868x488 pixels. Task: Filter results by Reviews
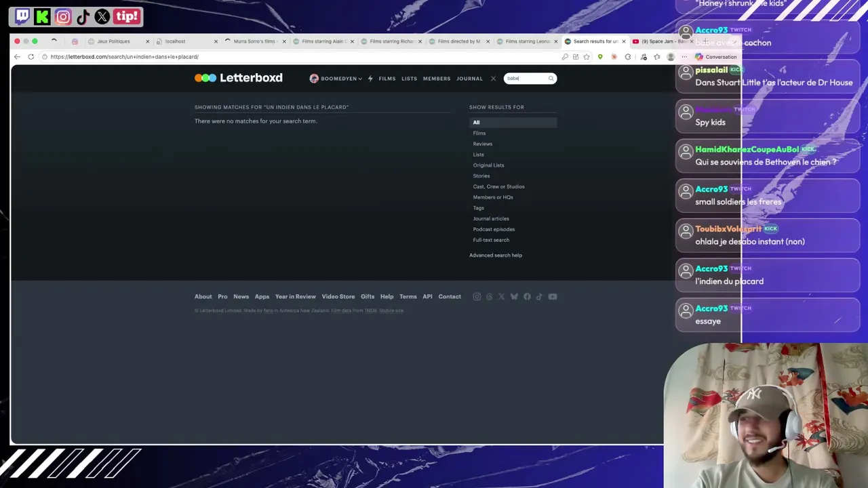(483, 144)
